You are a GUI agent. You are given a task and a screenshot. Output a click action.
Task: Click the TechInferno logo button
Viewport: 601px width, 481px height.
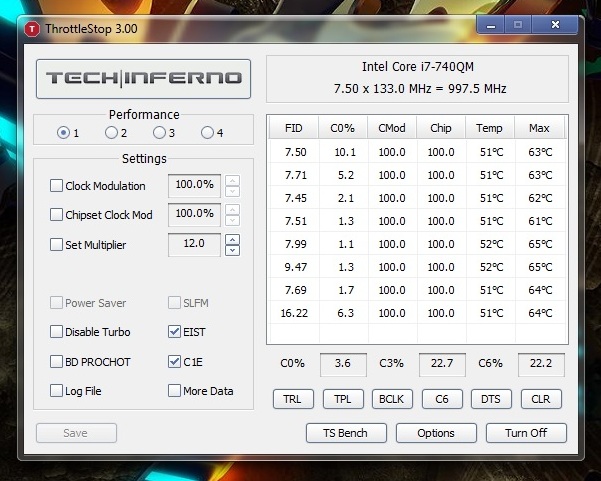[143, 79]
